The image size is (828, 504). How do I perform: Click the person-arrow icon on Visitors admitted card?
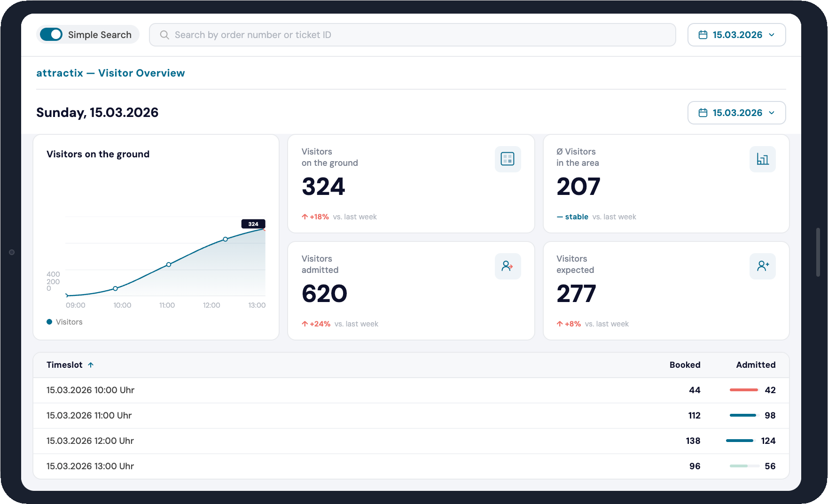[508, 266]
